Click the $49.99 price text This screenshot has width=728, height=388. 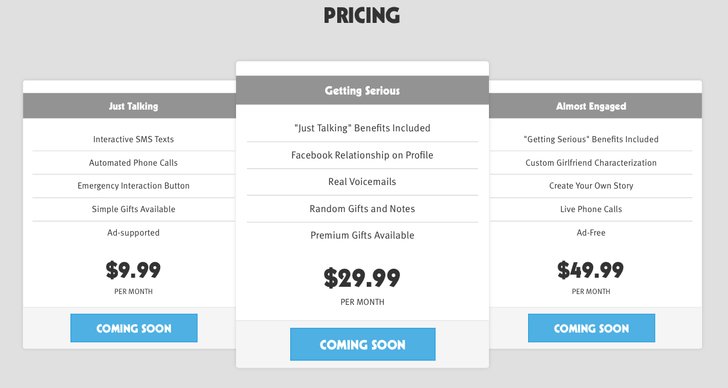(591, 270)
